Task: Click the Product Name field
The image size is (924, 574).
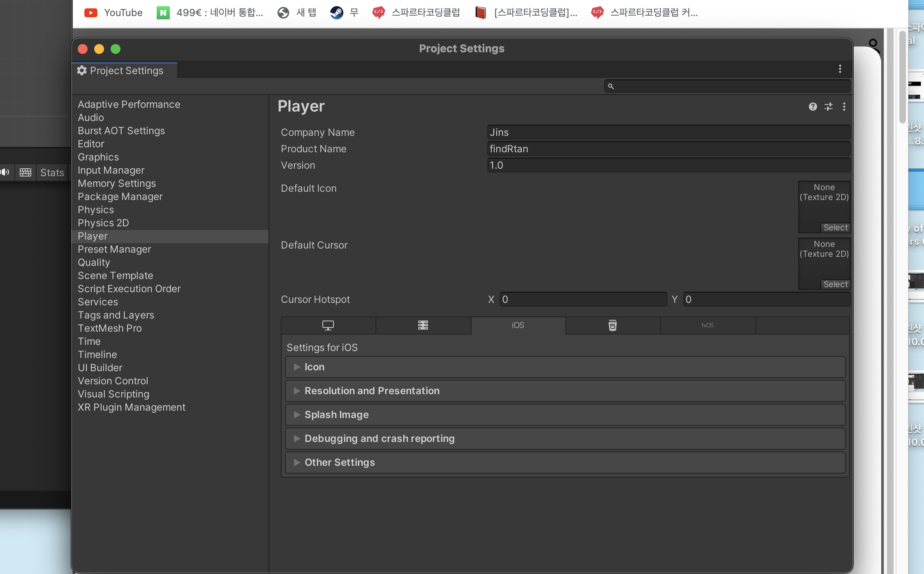Action: click(669, 149)
